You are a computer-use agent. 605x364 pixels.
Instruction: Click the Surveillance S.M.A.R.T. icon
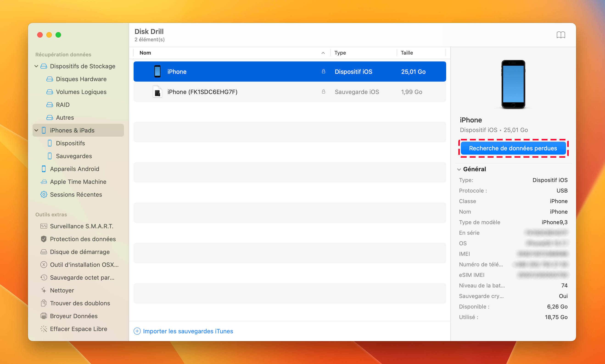(44, 226)
